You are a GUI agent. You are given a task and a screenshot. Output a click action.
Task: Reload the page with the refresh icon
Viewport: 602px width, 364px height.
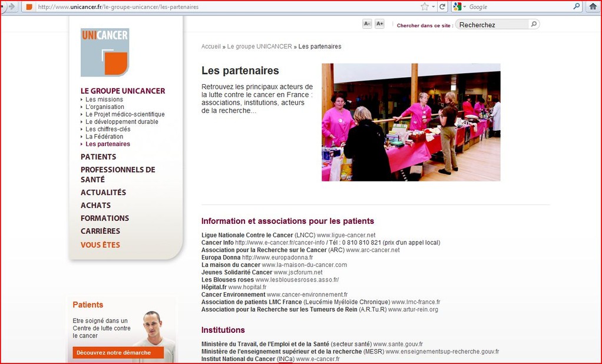[x=442, y=6]
